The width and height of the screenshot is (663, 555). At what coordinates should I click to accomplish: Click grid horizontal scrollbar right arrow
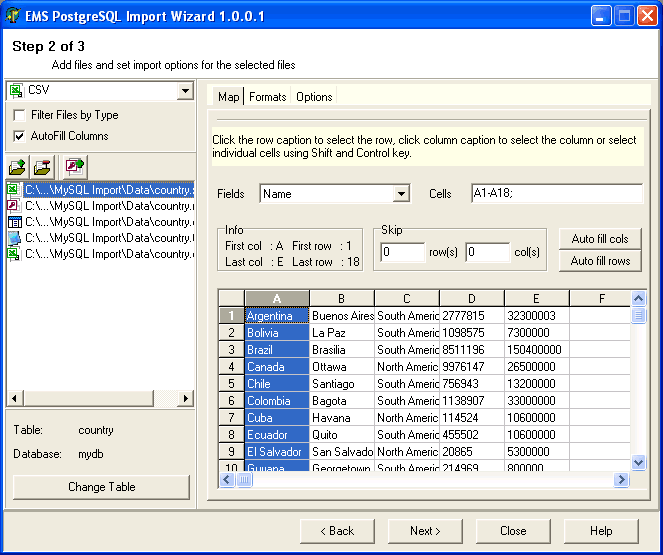(622, 479)
